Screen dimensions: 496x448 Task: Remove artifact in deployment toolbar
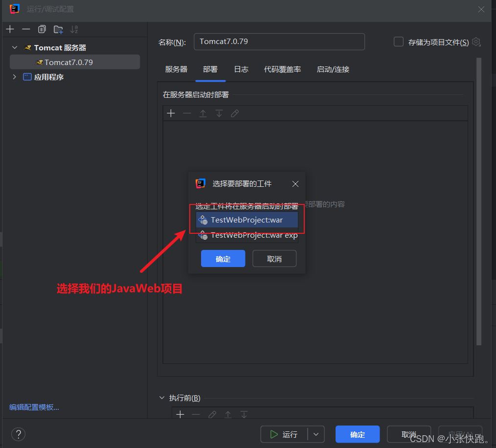click(187, 113)
